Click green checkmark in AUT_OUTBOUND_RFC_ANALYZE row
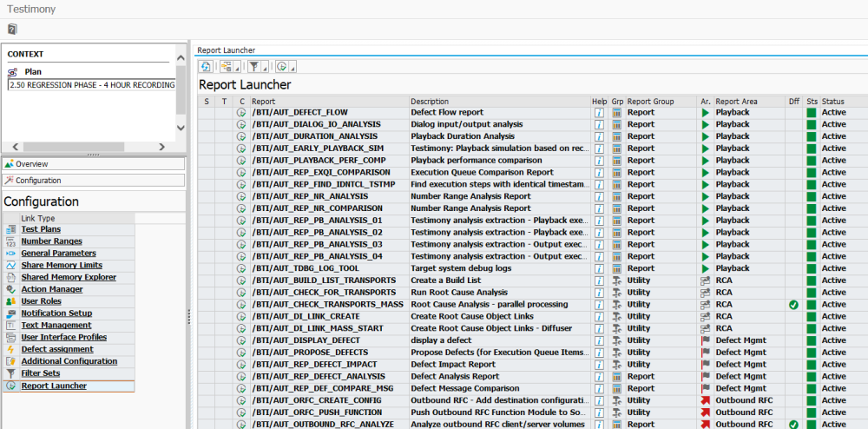 click(x=794, y=425)
